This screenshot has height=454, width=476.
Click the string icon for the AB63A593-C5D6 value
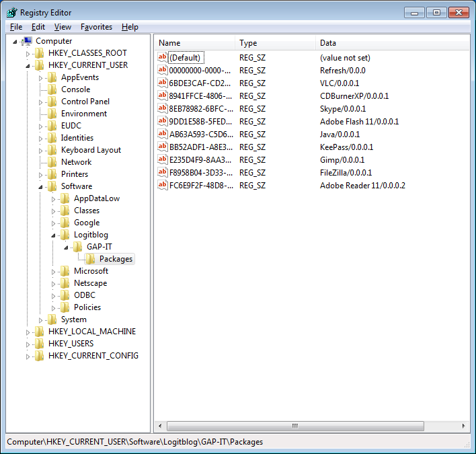[x=163, y=134]
